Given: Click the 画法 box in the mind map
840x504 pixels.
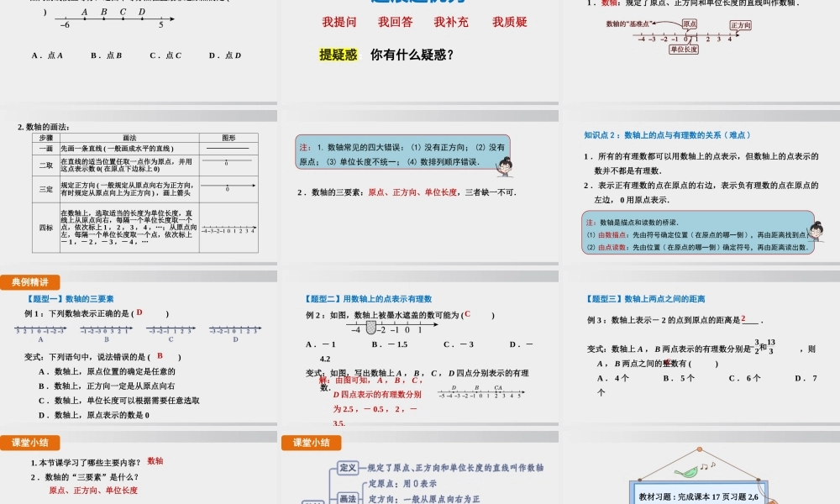Looking at the screenshot, I should 348,499.
